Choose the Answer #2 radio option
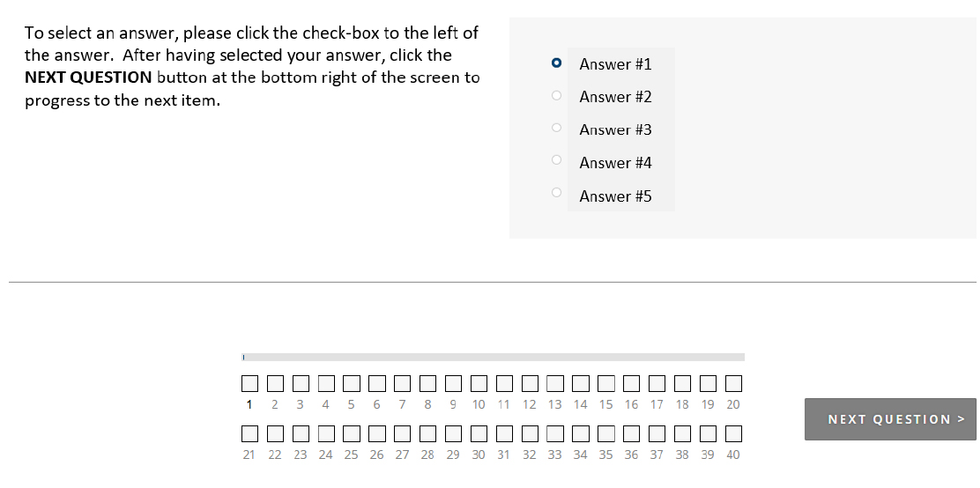 click(x=556, y=95)
